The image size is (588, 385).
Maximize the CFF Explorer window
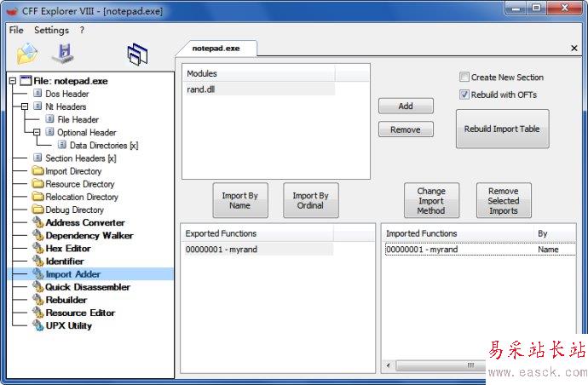pos(537,8)
